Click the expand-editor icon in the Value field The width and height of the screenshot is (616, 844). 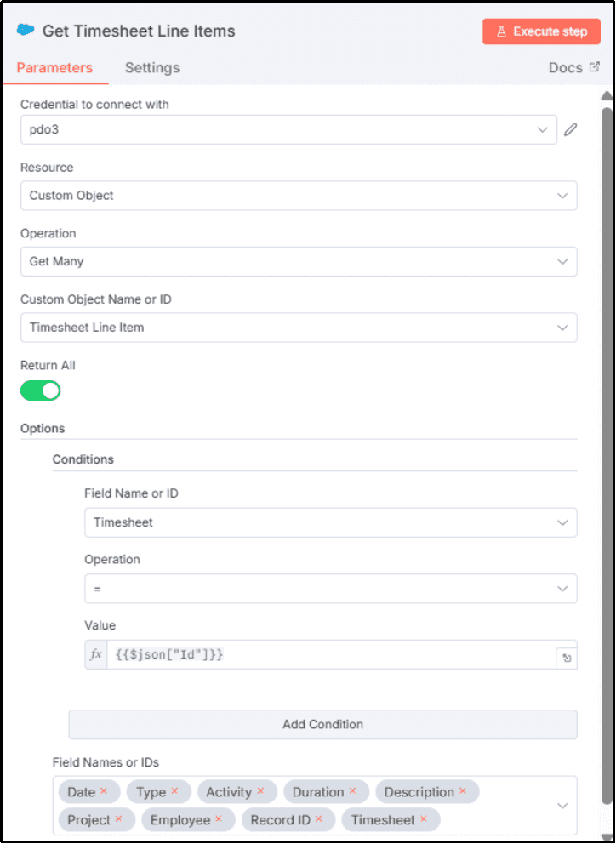tap(566, 657)
